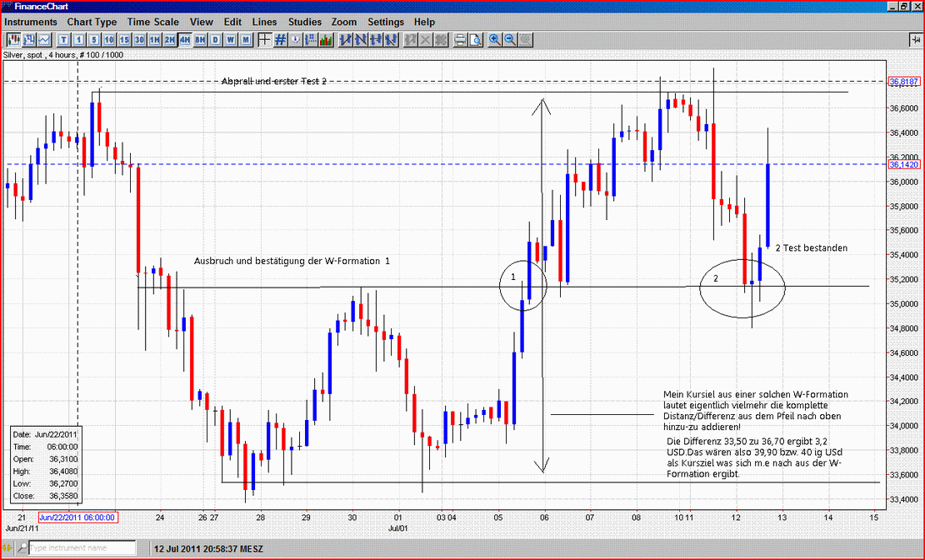Switch to 10-minute time scale
The width and height of the screenshot is (925, 560).
coord(109,39)
